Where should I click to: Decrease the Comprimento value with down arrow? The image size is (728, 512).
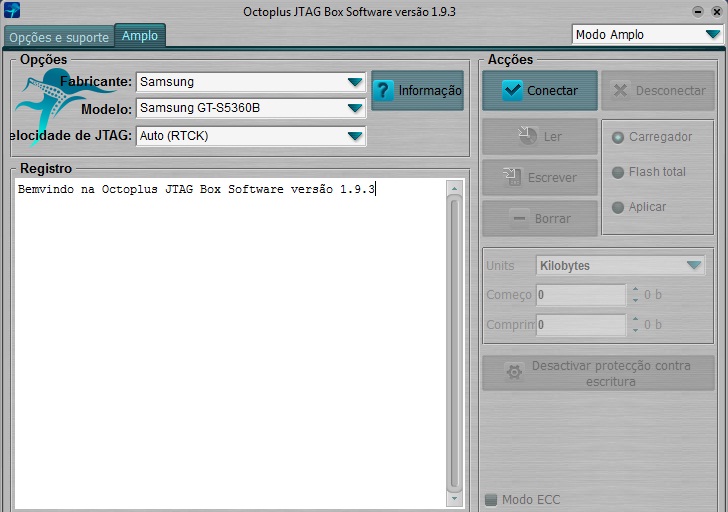tap(635, 331)
